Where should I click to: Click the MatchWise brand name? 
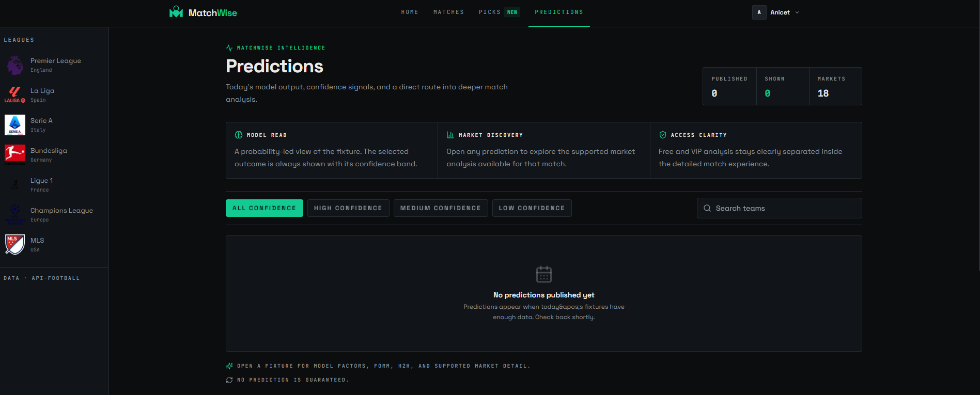tap(213, 13)
